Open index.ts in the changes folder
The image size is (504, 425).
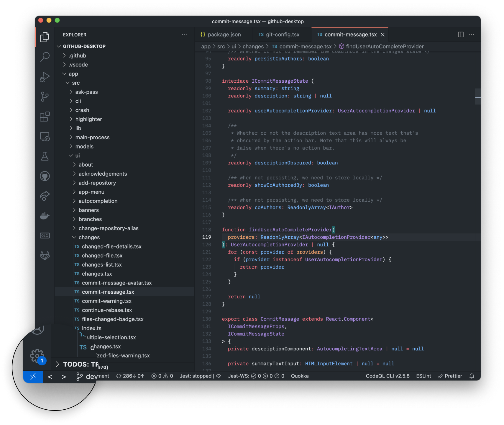coord(91,328)
